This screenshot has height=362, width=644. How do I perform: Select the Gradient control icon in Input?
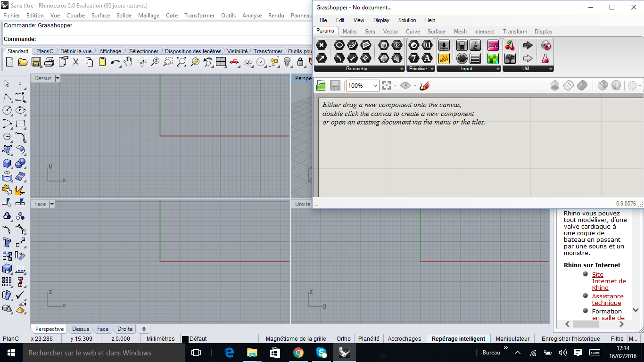493,45
